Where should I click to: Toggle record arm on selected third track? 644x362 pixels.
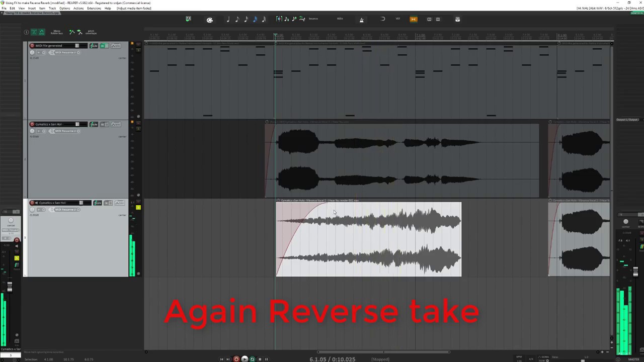(32, 203)
